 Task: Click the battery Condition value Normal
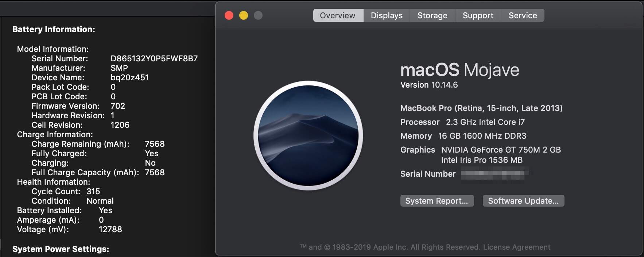pos(100,201)
